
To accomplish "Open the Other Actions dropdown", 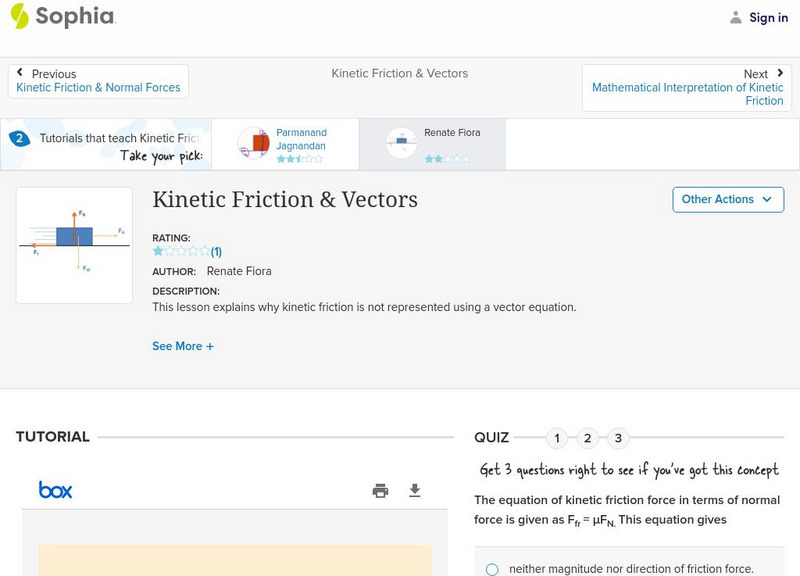I will click(727, 199).
